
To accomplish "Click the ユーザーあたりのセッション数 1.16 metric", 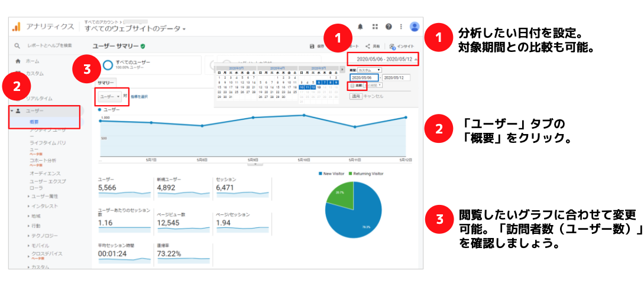I will (x=124, y=219).
